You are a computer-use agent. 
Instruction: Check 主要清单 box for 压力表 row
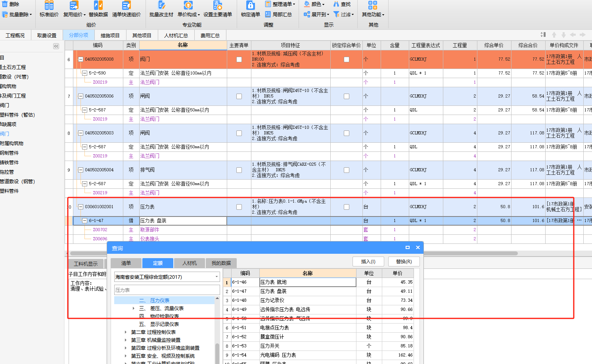239,207
